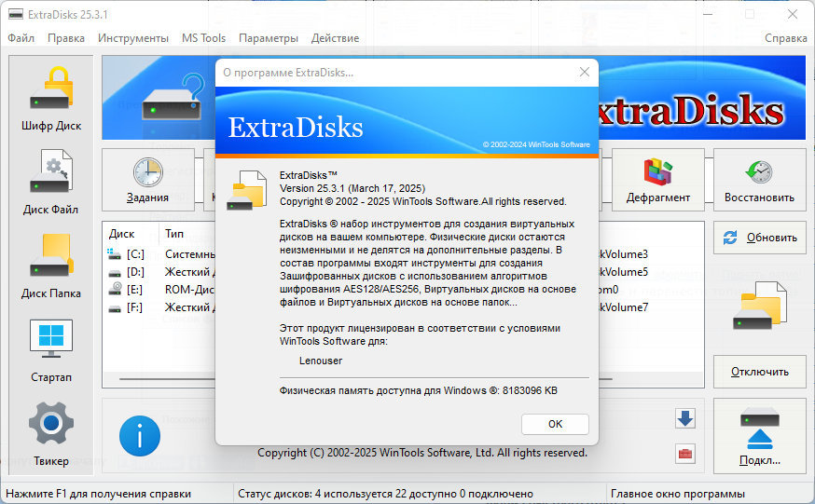Click the ExtraDisks red banner logo
815x504 pixels.
(691, 111)
